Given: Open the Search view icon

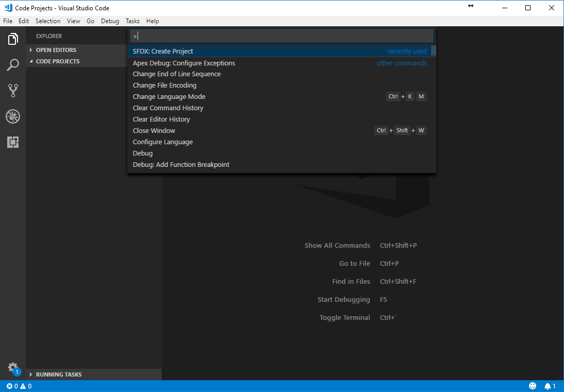Looking at the screenshot, I should (x=13, y=65).
